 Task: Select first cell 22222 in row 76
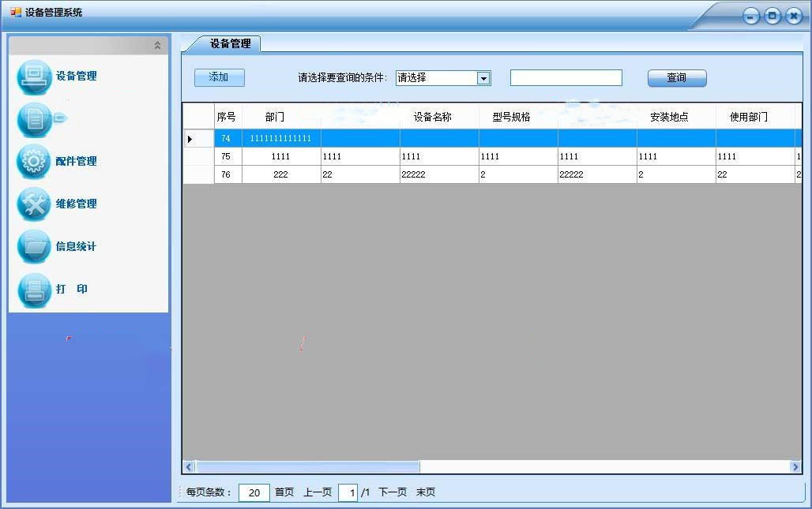pyautogui.click(x=439, y=175)
